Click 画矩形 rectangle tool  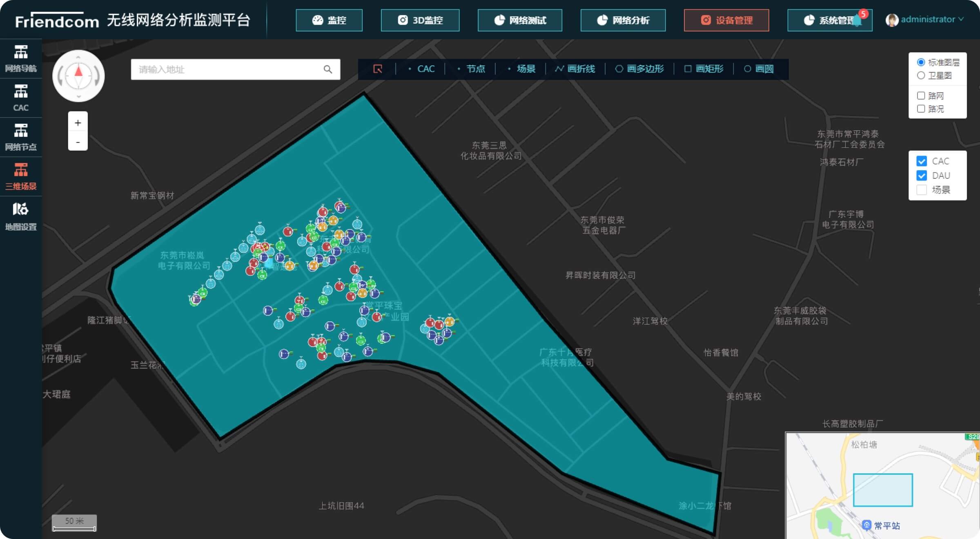tap(704, 69)
